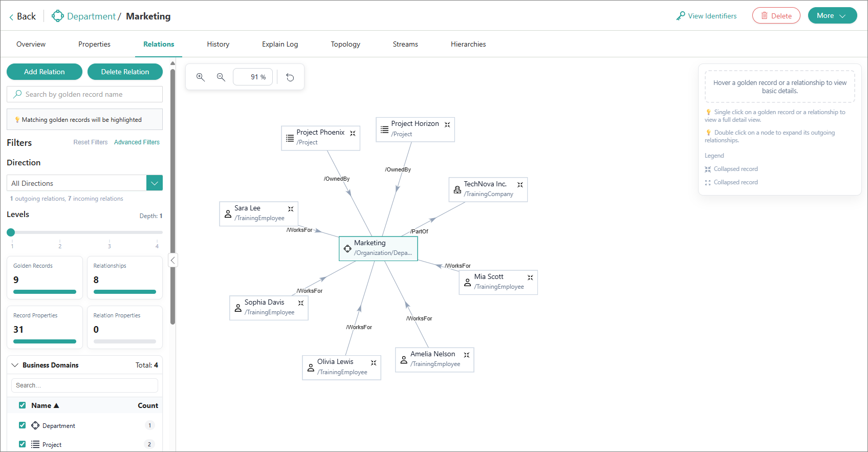Click the Add Relation button
Viewport: 868px width, 452px height.
[45, 72]
